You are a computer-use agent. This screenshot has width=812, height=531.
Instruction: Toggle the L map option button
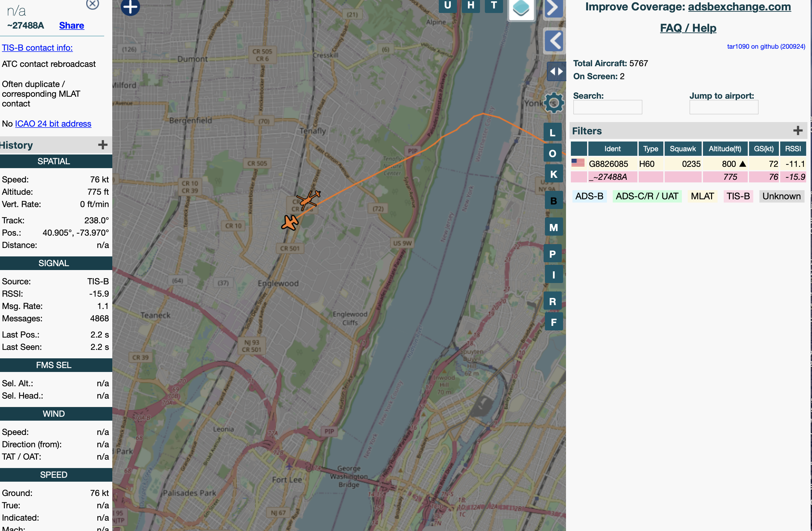pos(552,132)
